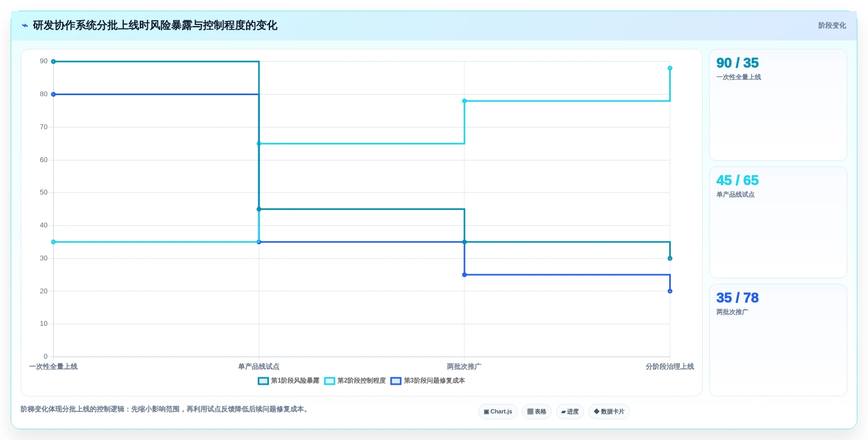Click the footnote text starting 阶梯变化体现
868x440 pixels.
165,409
